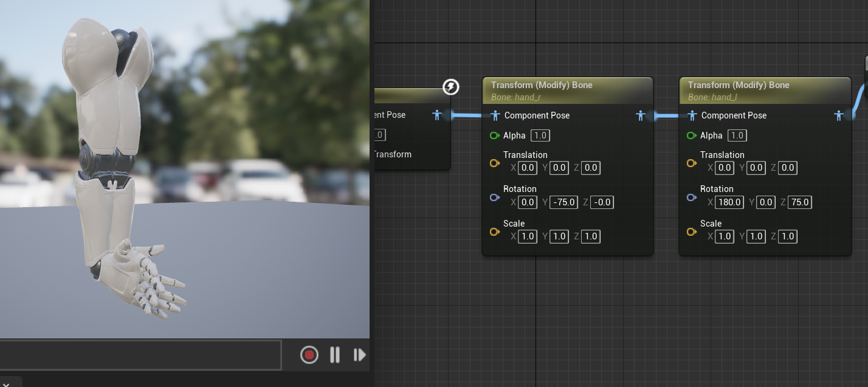Click the 'Bone: hand_r' subtitle text
The height and width of the screenshot is (387, 868).
point(515,97)
